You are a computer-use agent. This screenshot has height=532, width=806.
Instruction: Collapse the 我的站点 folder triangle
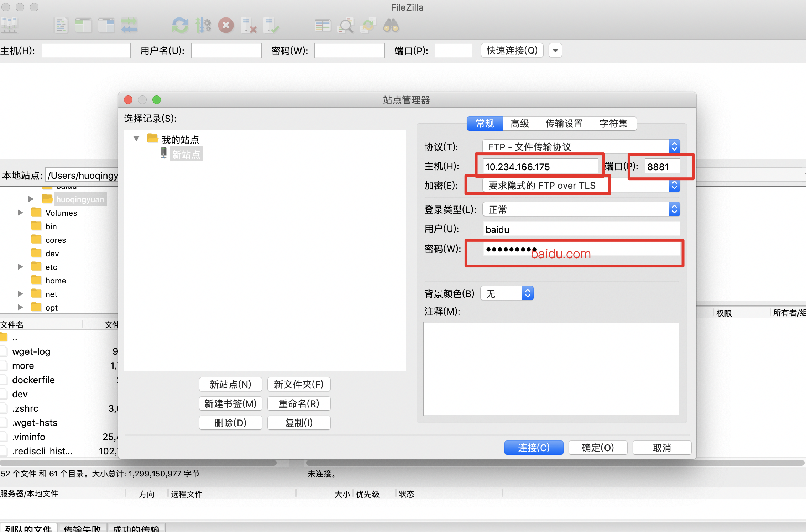click(136, 139)
